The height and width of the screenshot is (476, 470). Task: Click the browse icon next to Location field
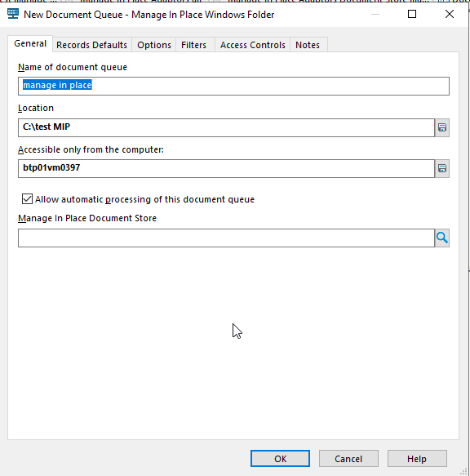pos(442,127)
